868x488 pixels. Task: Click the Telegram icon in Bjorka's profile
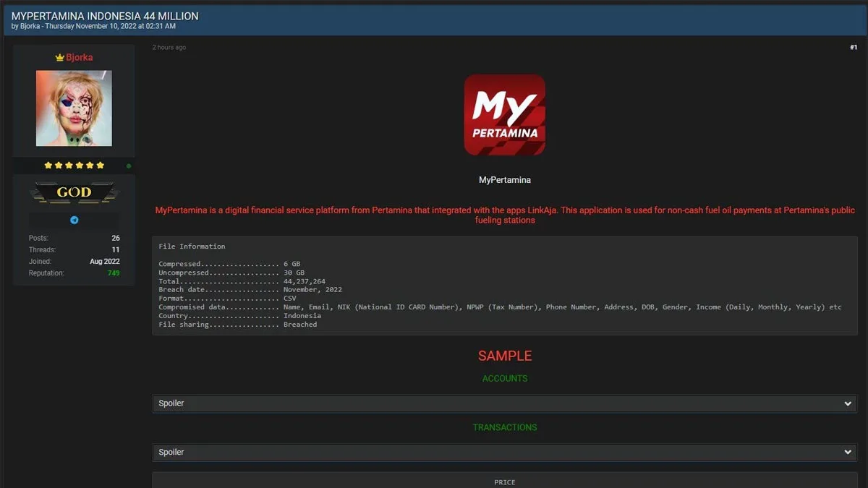point(74,221)
